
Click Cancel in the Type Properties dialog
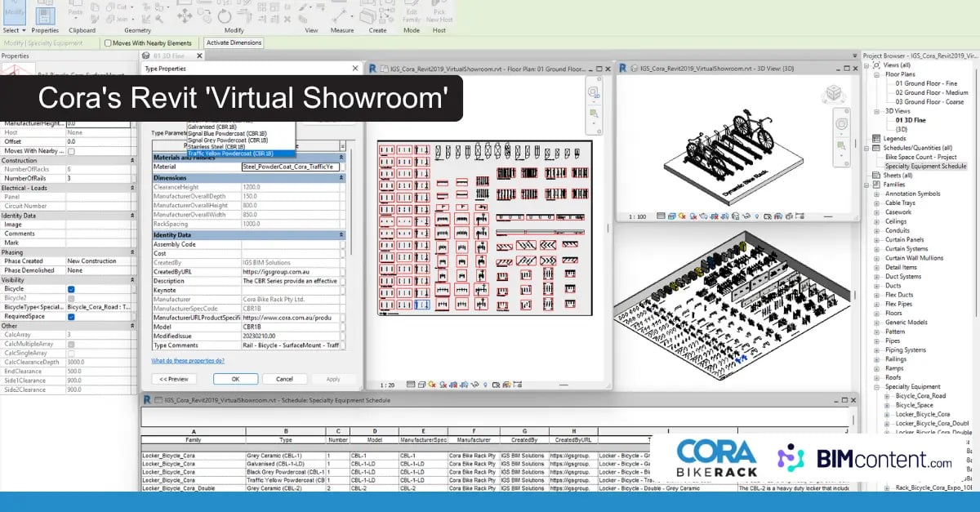click(284, 379)
